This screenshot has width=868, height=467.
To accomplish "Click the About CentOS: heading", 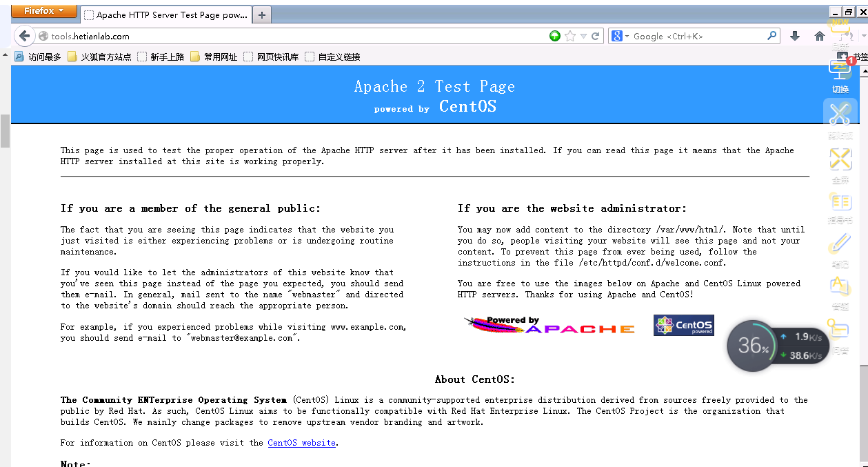I will [475, 379].
